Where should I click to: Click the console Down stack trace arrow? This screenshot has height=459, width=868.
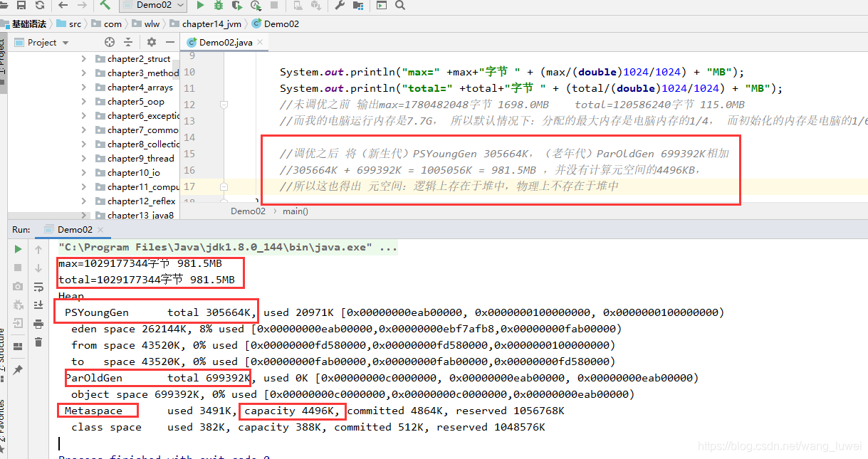[x=38, y=268]
